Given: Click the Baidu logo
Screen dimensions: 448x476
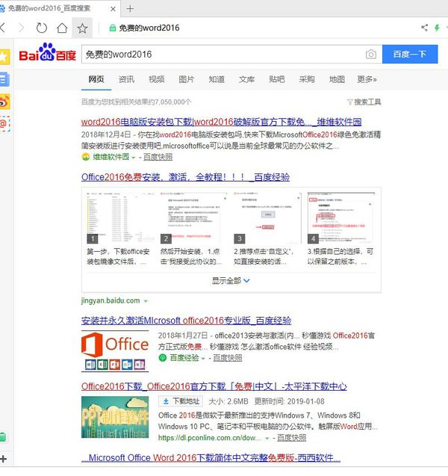Looking at the screenshot, I should tap(48, 53).
